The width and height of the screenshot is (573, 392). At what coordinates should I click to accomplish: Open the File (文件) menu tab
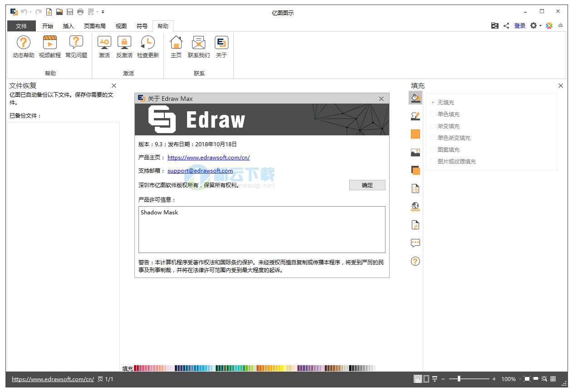point(21,26)
